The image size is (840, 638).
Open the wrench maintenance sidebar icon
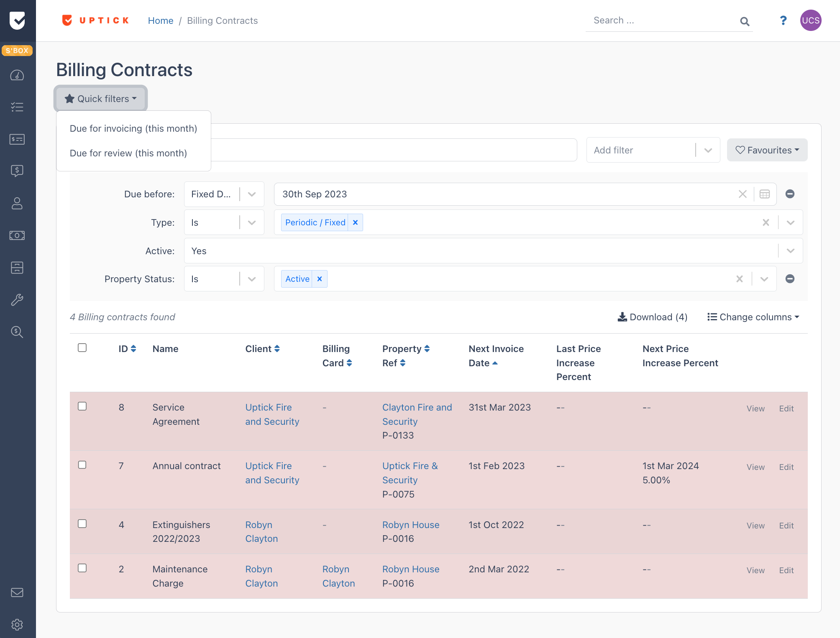(x=17, y=299)
